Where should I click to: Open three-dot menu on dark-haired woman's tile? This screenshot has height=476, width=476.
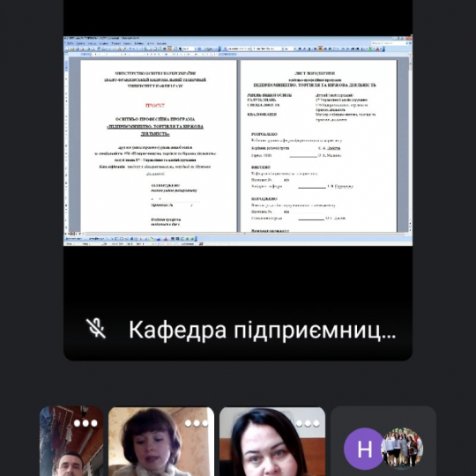pos(308,423)
